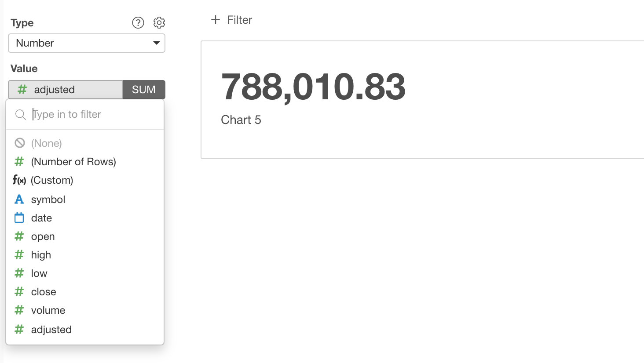Choose the volume column
Screen dimensions: 644x363
[x=48, y=310]
